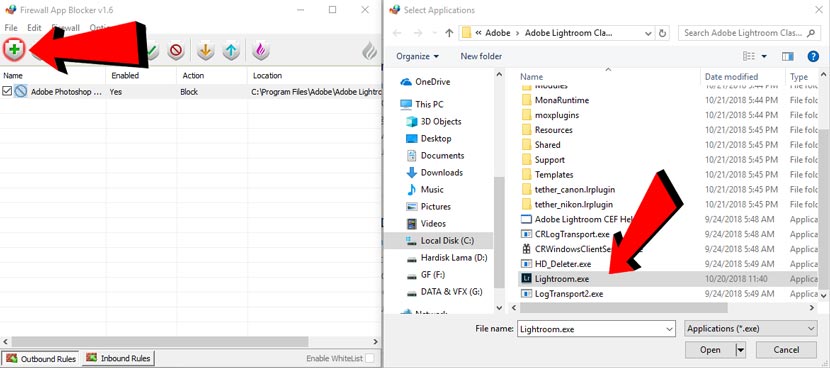Click the change view layout icon

click(x=748, y=56)
